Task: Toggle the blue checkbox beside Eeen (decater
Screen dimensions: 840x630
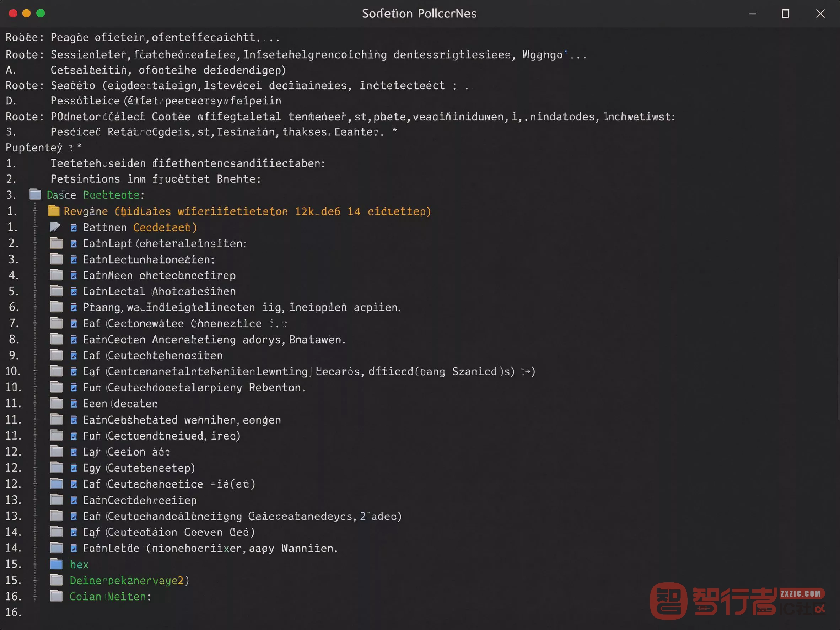Action: (74, 404)
